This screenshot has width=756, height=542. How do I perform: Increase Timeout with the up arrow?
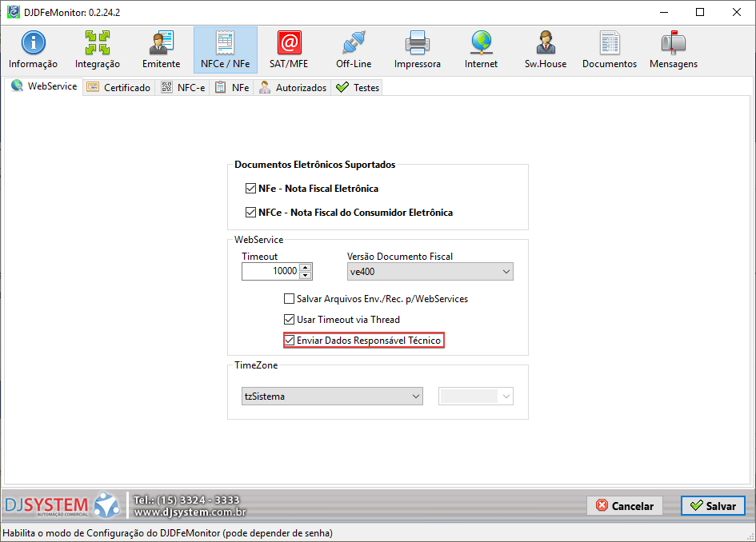click(x=306, y=268)
